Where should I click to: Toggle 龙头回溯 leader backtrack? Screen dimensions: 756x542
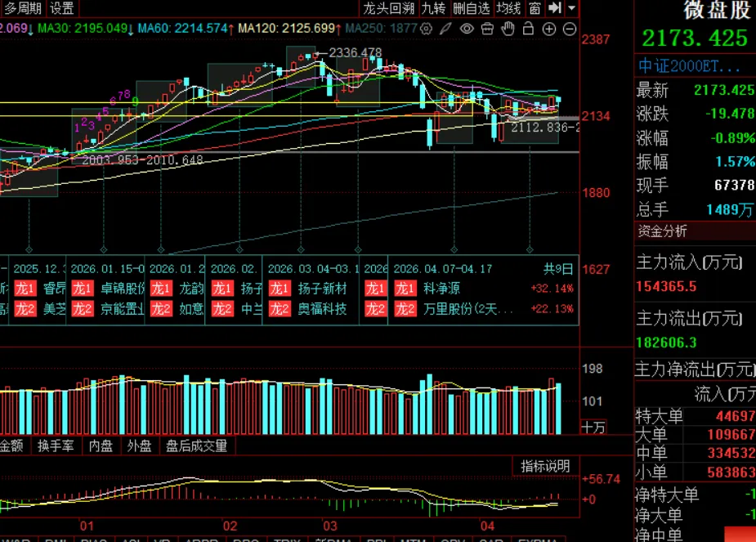click(388, 7)
